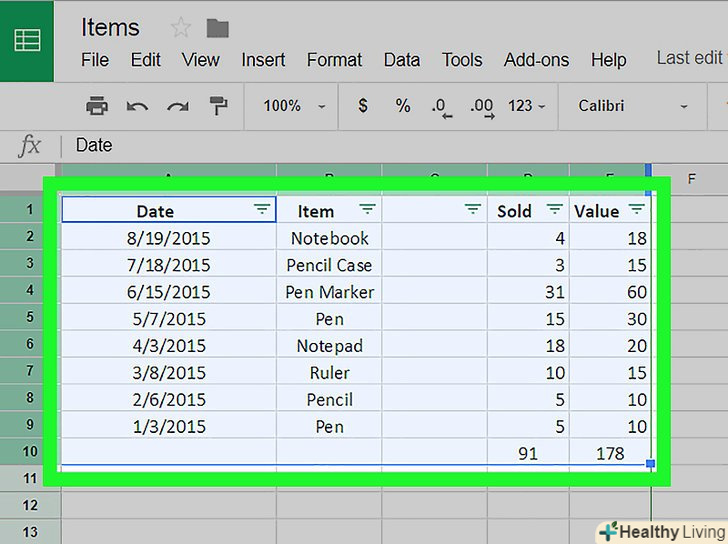Image resolution: width=728 pixels, height=544 pixels.
Task: Select cell with date 2/6/2015
Action: [169, 400]
